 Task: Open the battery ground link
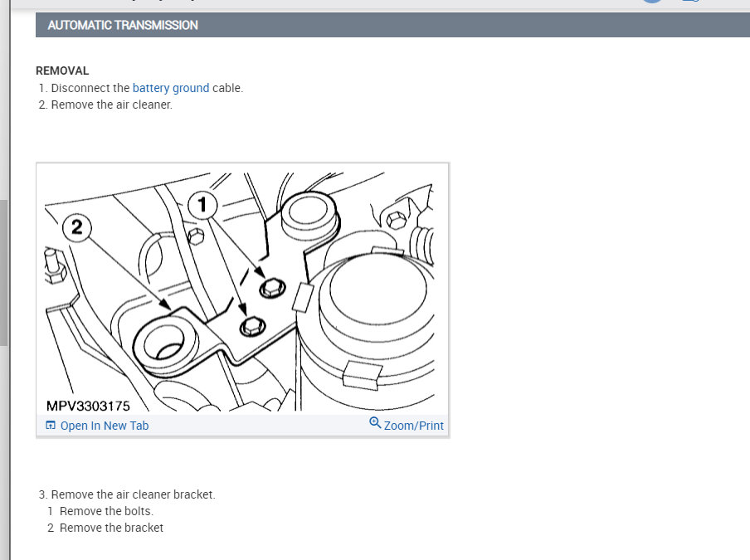(171, 88)
